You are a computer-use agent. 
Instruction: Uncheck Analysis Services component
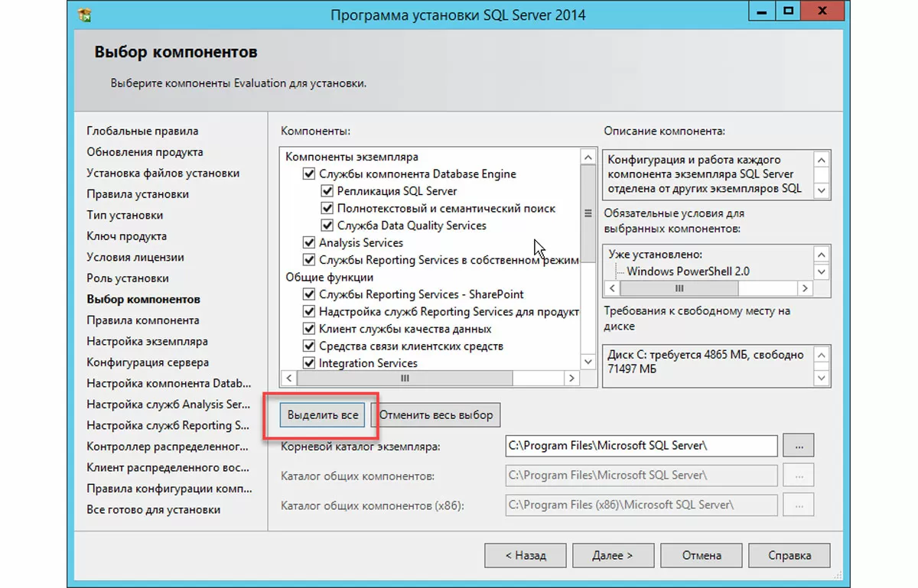pyautogui.click(x=309, y=243)
